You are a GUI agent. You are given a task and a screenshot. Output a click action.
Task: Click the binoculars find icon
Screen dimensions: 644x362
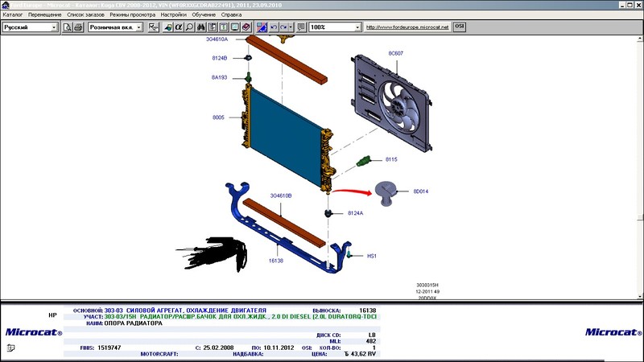pos(202,27)
